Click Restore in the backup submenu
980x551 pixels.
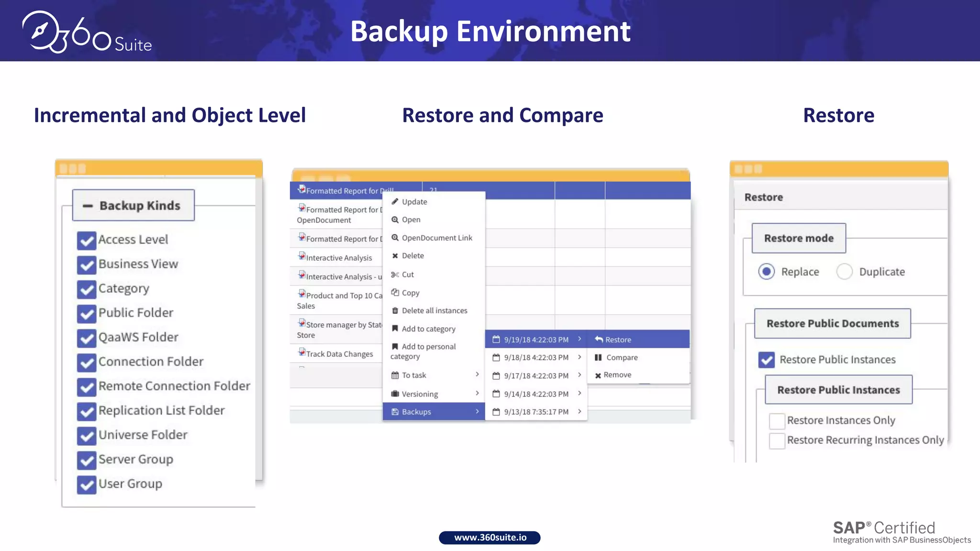point(638,339)
